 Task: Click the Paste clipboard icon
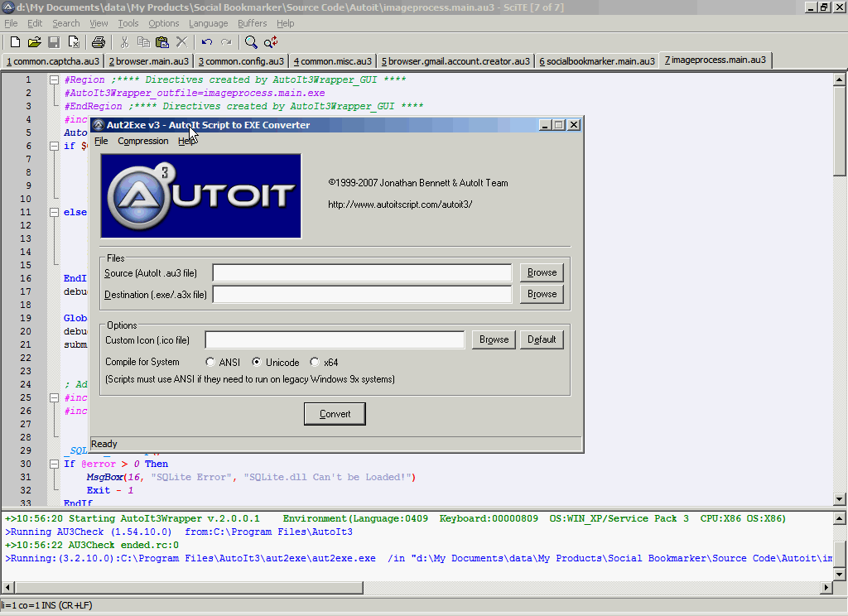click(162, 42)
